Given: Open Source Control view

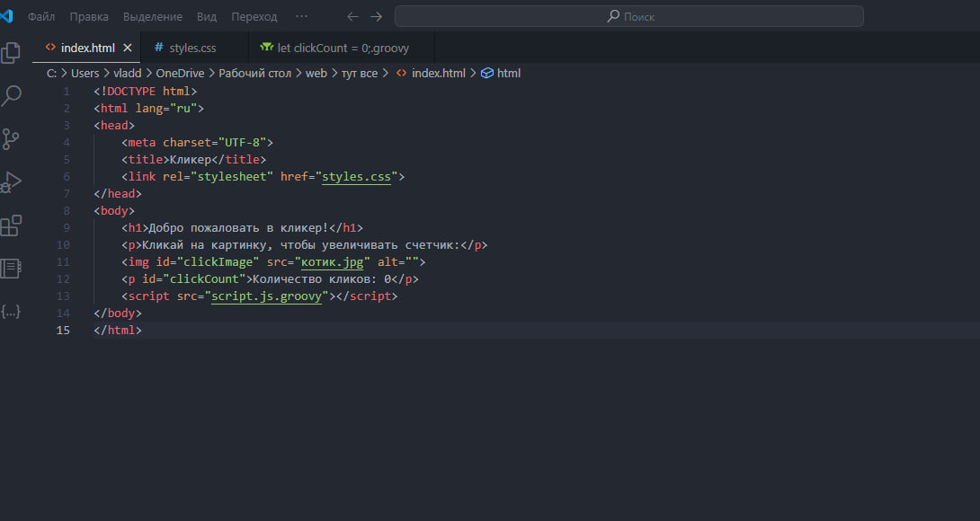Looking at the screenshot, I should pyautogui.click(x=11, y=138).
